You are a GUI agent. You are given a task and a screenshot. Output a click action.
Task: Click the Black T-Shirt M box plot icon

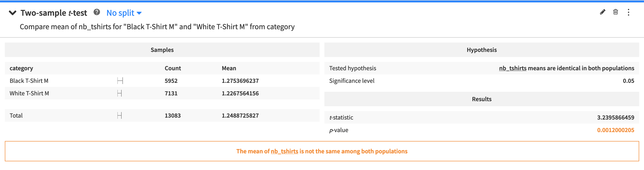120,81
